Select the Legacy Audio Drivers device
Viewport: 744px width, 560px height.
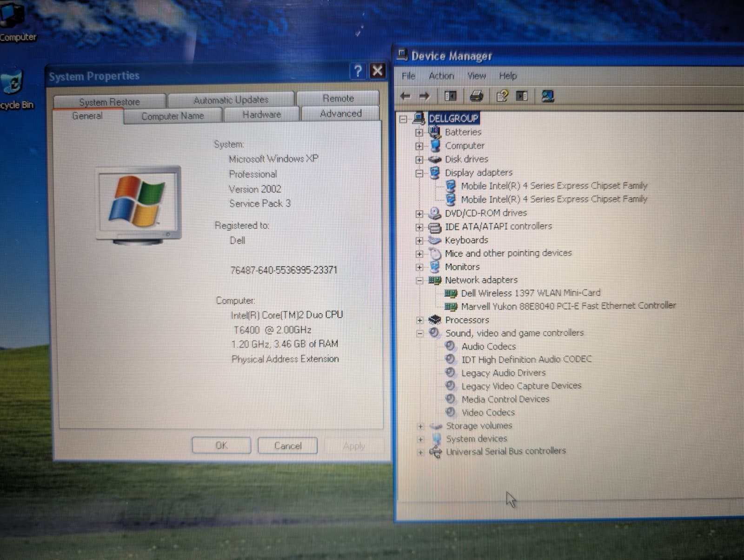click(x=503, y=373)
